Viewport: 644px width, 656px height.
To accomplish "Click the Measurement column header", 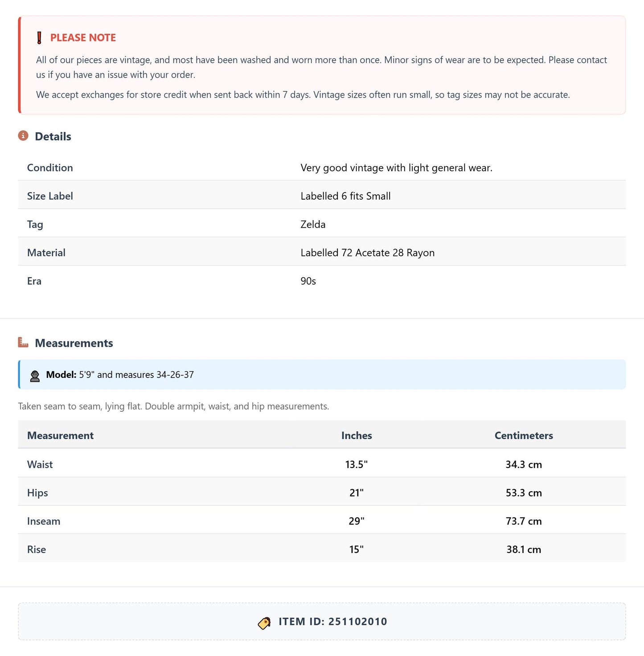I will [x=60, y=435].
